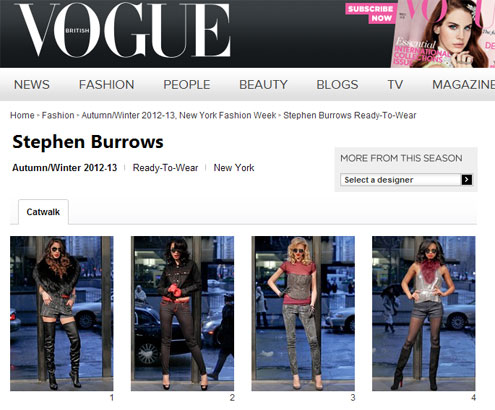Viewport: 495px width, 410px height.
Task: Open the Select a designer dropdown arrow
Action: [x=466, y=180]
